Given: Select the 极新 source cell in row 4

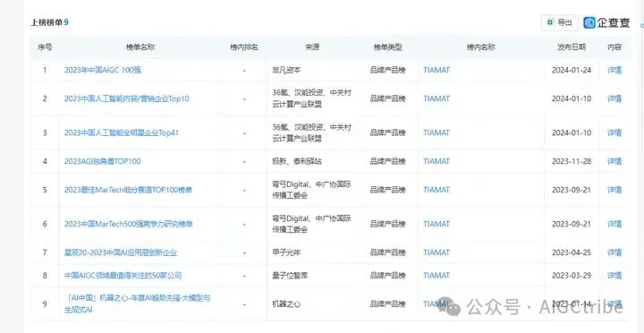Looking at the screenshot, I should tap(297, 161).
